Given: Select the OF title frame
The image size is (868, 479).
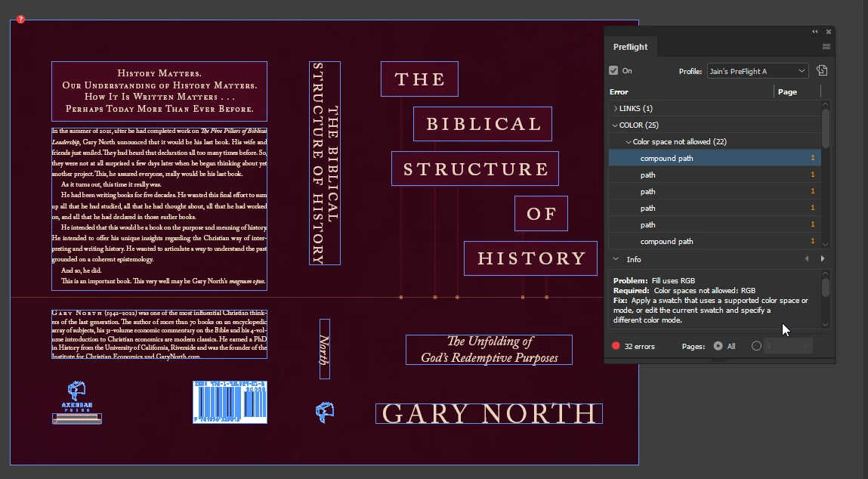Looking at the screenshot, I should coord(541,213).
